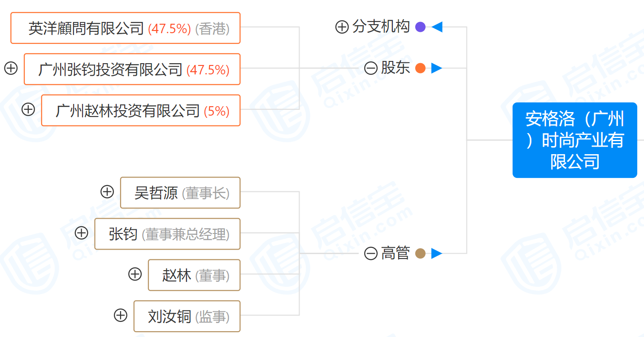Select the 吴哲源 董事长 node
Viewport: 644px width, 337px height.
(x=180, y=193)
